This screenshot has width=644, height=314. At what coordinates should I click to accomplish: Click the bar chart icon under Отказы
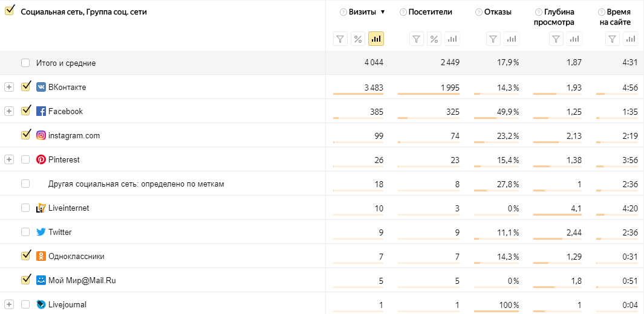(512, 39)
